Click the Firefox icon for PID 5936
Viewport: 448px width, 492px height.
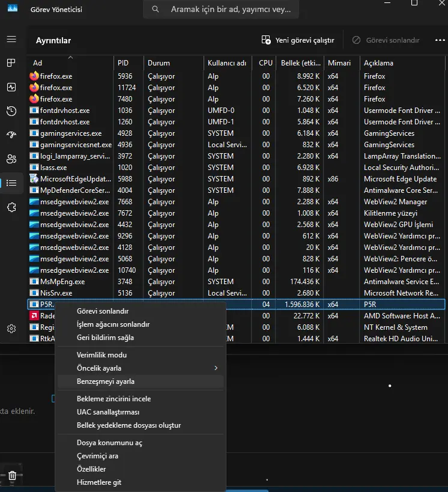(x=34, y=76)
